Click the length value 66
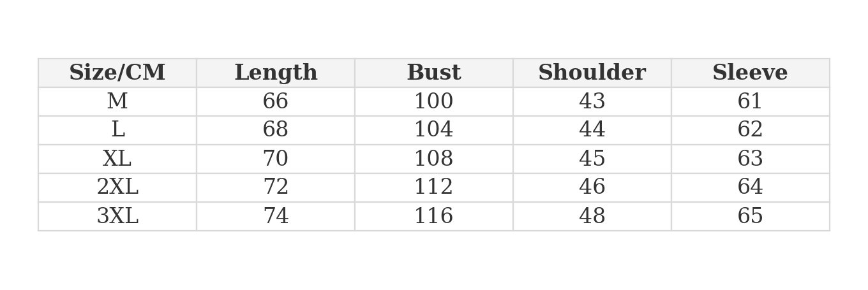868x290 pixels. click(276, 102)
